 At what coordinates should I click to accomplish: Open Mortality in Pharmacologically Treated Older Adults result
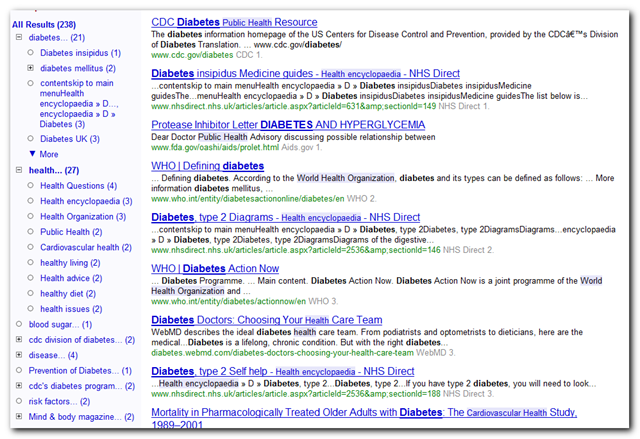pyautogui.click(x=364, y=417)
